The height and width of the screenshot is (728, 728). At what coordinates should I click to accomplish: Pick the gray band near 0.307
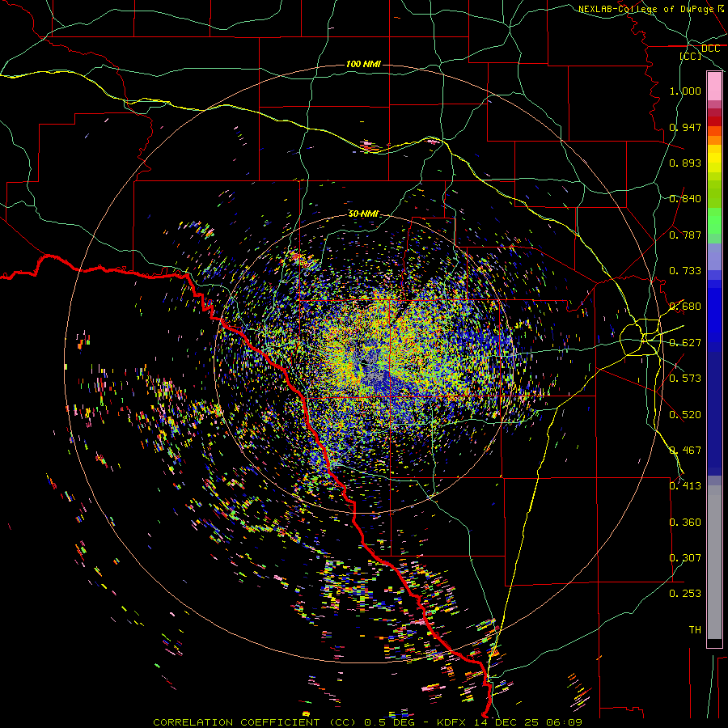click(x=714, y=562)
